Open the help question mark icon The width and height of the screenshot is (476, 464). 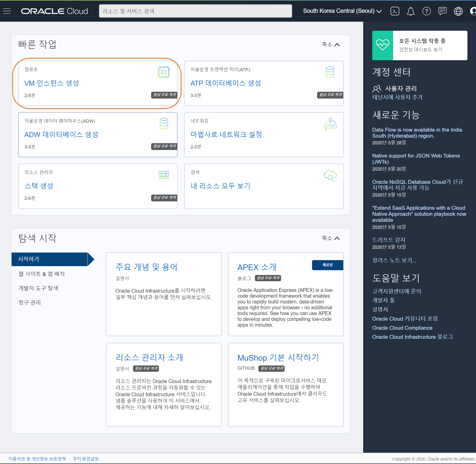point(426,11)
